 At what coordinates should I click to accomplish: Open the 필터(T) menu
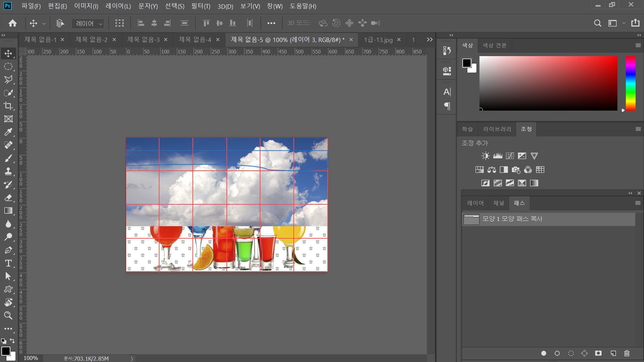(x=201, y=6)
